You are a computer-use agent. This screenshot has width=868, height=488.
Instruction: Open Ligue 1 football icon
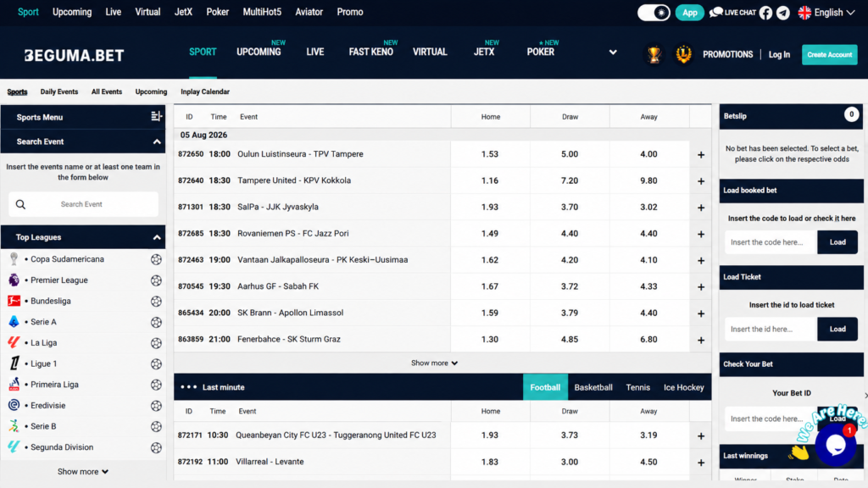pos(156,363)
